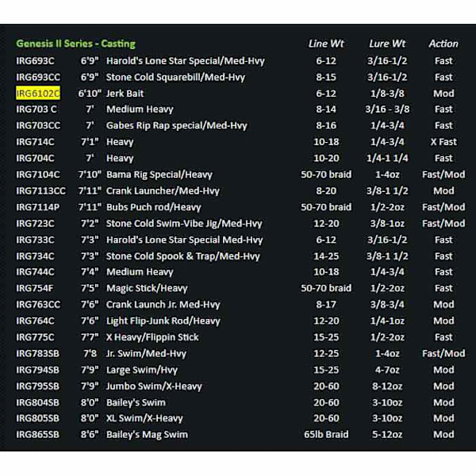The image size is (476, 476).
Task: Click Jumbo Swim/X-Heavy description
Action: 154,386
